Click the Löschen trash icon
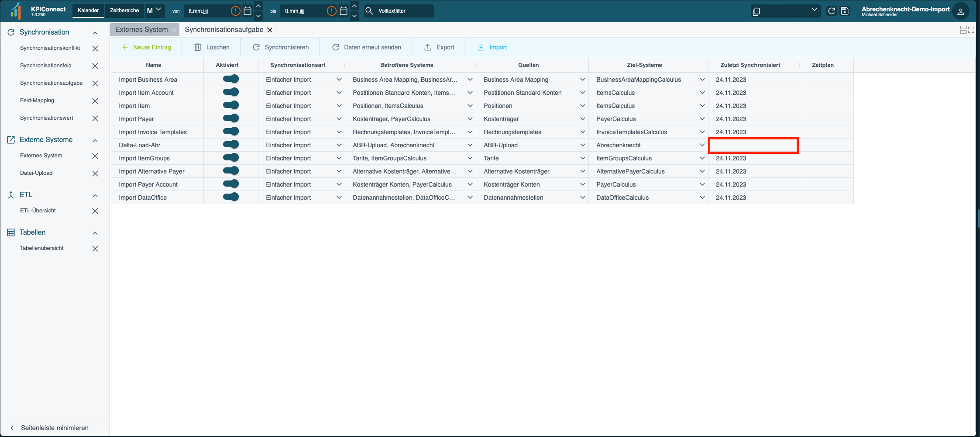980x437 pixels. tap(198, 47)
